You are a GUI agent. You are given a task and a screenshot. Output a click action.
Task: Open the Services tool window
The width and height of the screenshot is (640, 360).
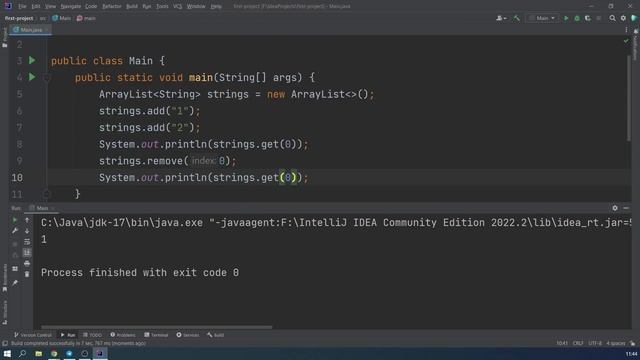pyautogui.click(x=188, y=335)
